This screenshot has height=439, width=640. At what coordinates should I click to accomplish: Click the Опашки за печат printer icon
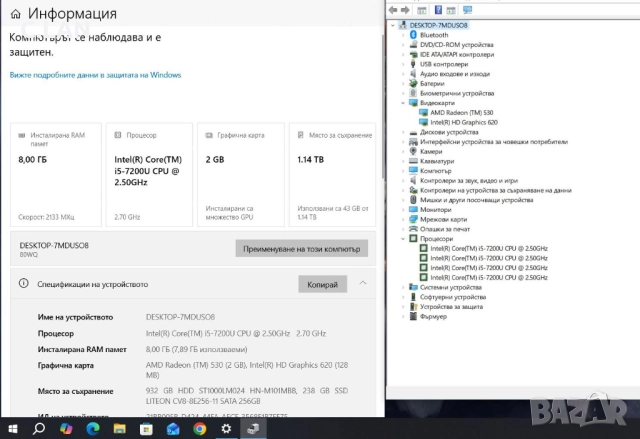coord(413,229)
